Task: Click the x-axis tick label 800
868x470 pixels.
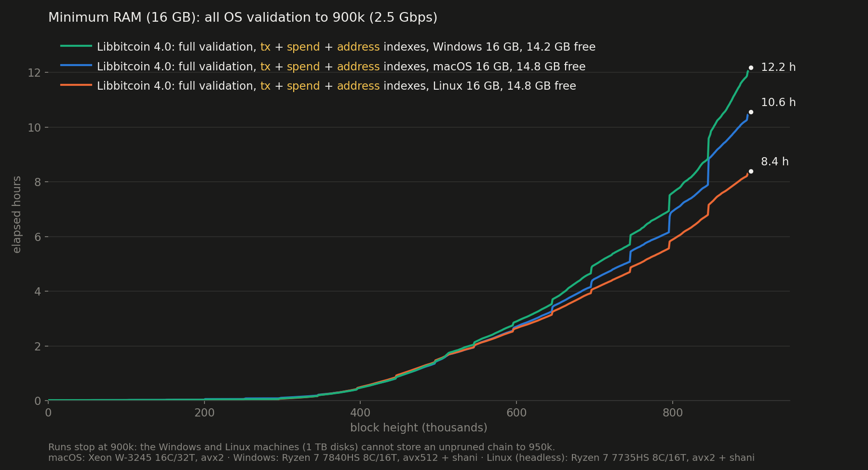Action: click(673, 413)
